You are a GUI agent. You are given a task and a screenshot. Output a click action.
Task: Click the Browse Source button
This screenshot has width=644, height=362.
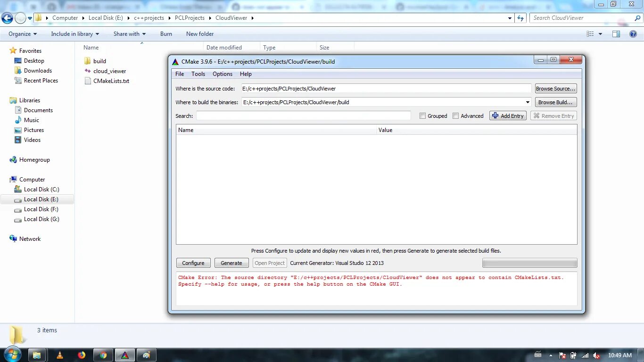pos(556,89)
